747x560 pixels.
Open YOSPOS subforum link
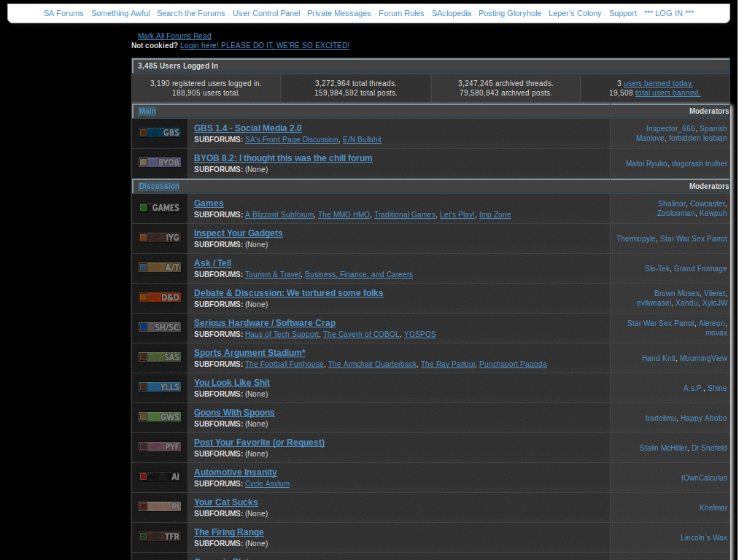pyautogui.click(x=419, y=334)
